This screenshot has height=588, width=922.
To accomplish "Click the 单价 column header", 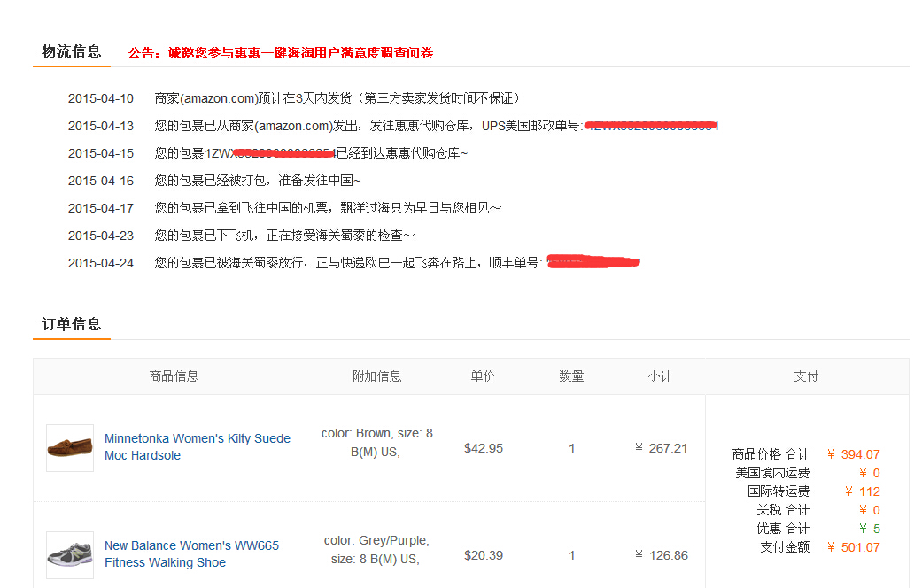I will (483, 376).
